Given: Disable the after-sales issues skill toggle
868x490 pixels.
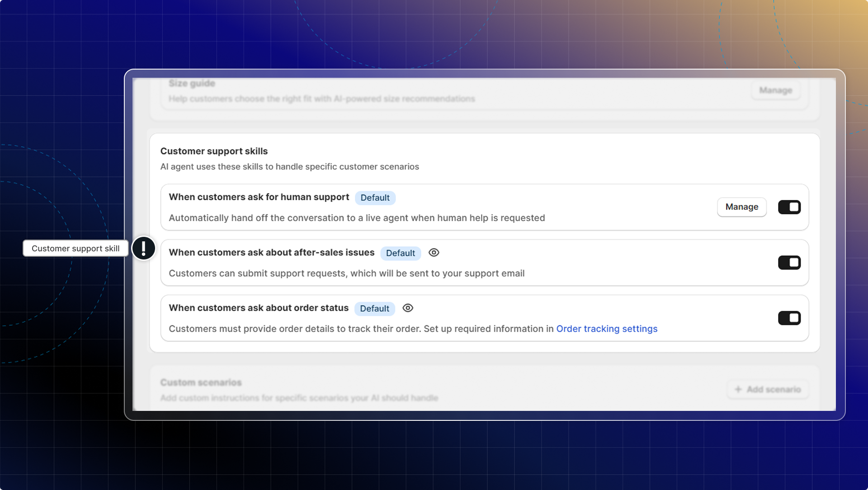Looking at the screenshot, I should click(x=789, y=263).
